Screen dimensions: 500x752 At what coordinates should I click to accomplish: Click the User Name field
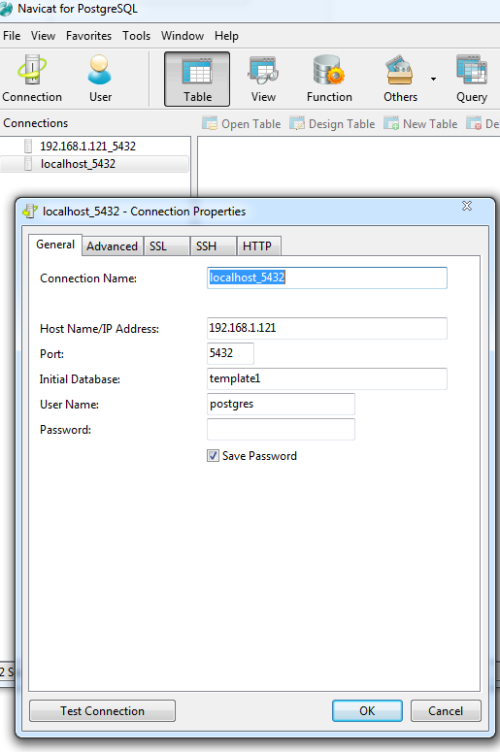coord(281,404)
